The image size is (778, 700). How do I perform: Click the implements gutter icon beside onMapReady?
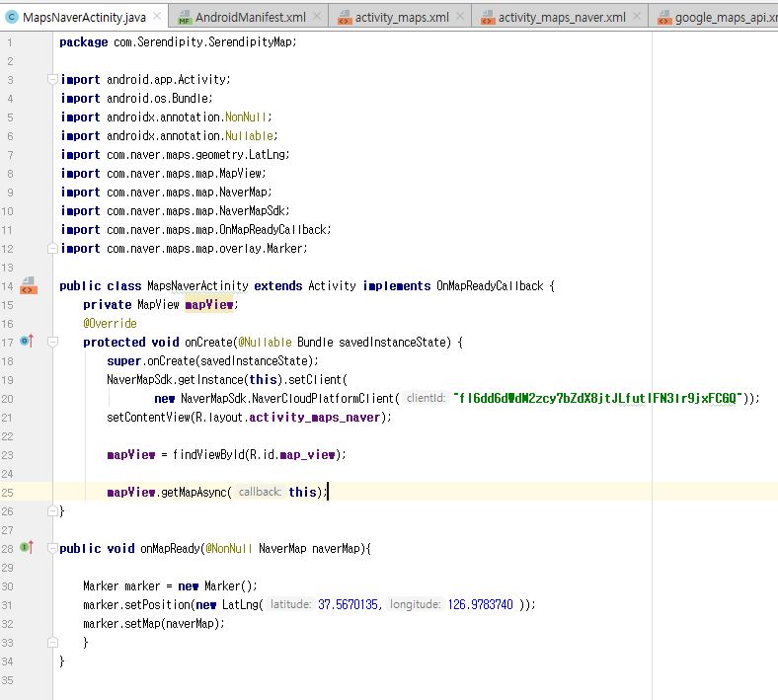coord(27,547)
